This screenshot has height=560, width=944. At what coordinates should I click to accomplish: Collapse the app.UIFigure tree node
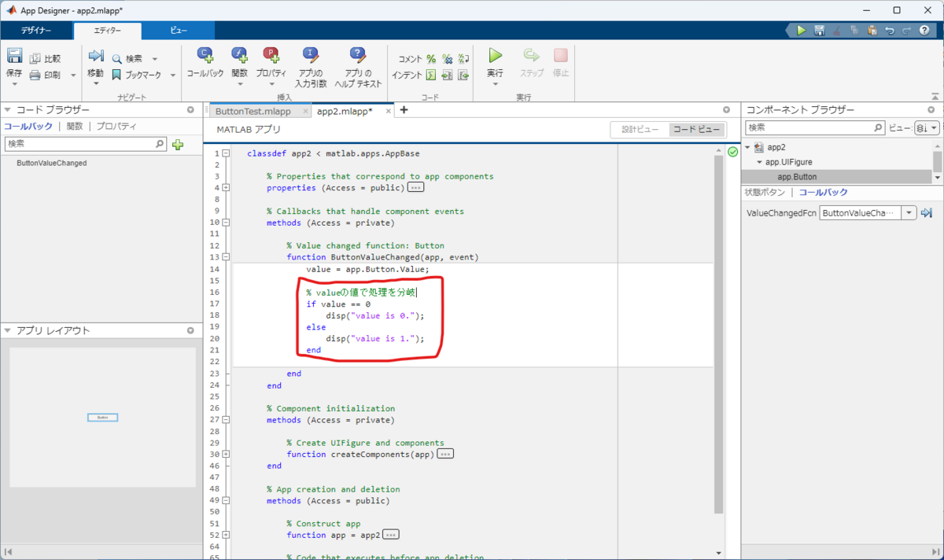pyautogui.click(x=759, y=162)
